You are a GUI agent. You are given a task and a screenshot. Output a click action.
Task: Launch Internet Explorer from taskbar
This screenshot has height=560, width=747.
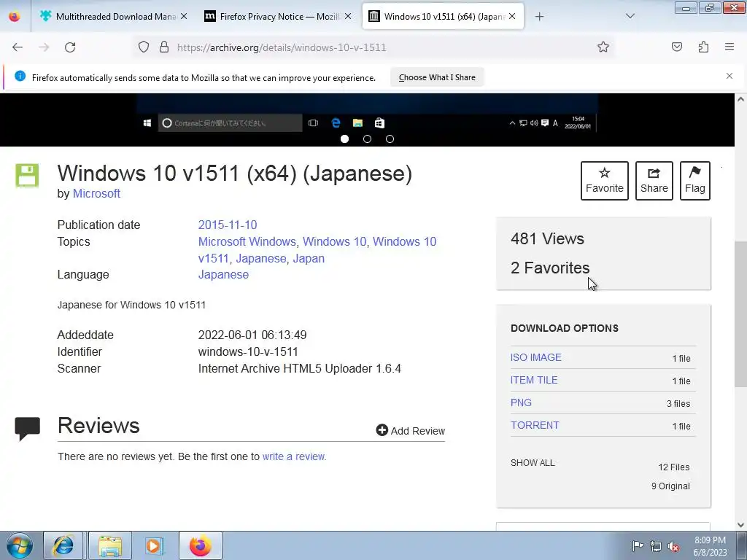click(x=63, y=545)
